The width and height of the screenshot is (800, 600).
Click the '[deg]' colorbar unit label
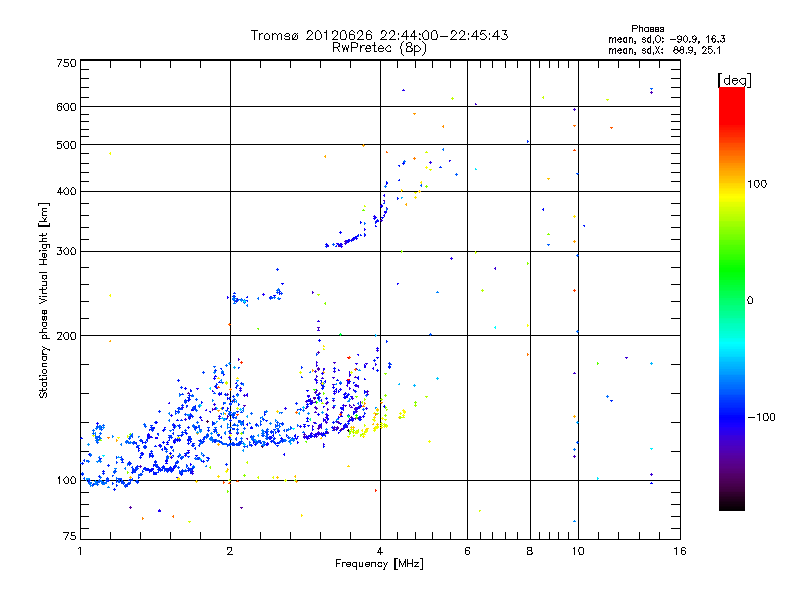point(734,80)
